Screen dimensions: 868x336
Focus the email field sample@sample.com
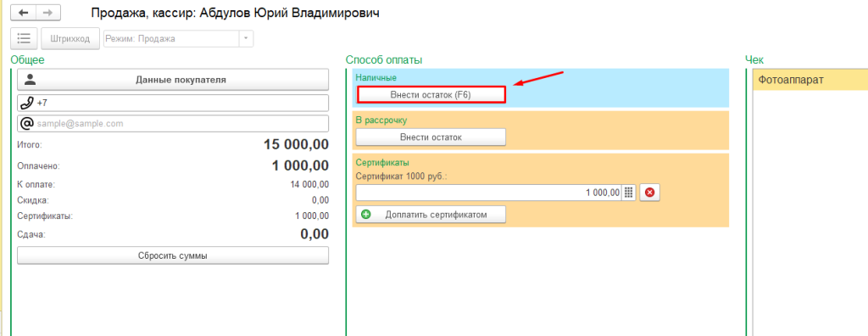(x=173, y=124)
